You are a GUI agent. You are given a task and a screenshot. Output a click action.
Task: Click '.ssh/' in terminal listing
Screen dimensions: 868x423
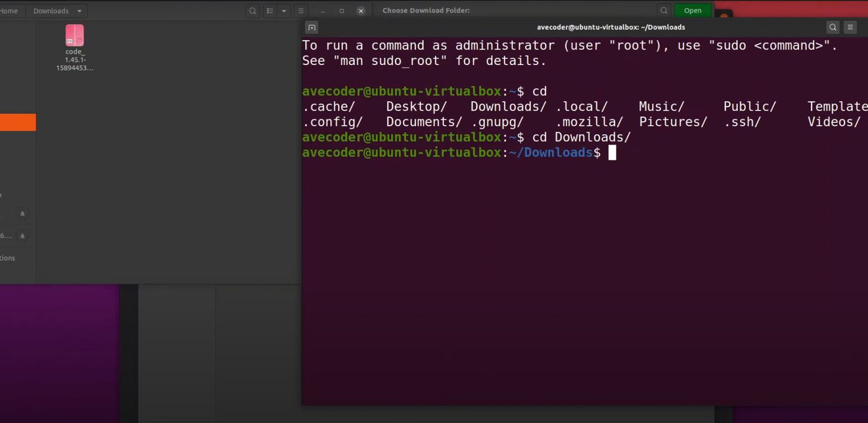[x=742, y=122]
